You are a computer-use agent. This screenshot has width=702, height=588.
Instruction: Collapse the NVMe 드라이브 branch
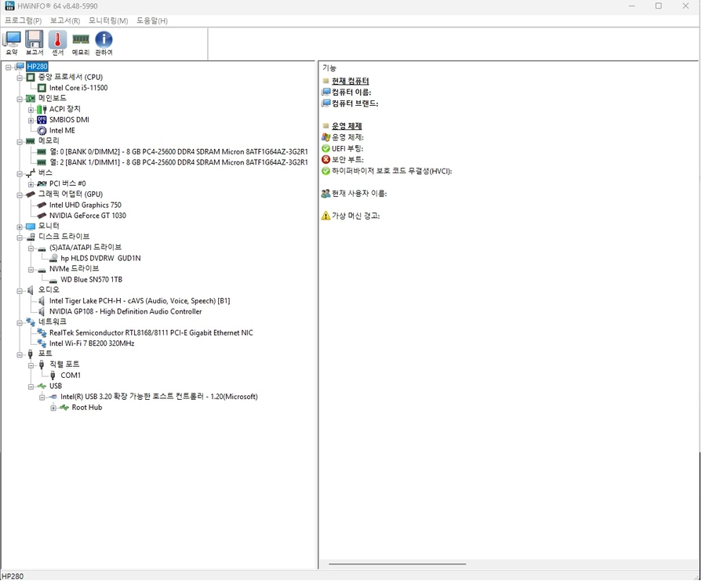[x=31, y=270]
